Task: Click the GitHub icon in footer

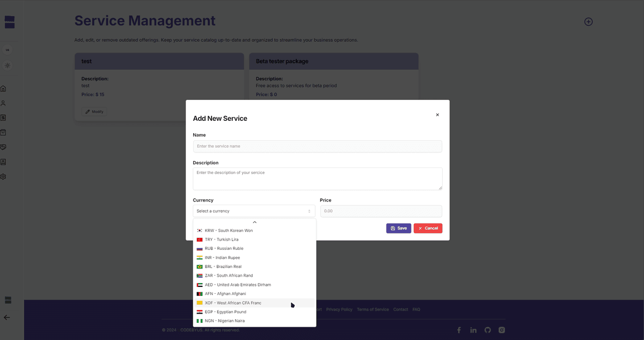Action: pos(487,330)
